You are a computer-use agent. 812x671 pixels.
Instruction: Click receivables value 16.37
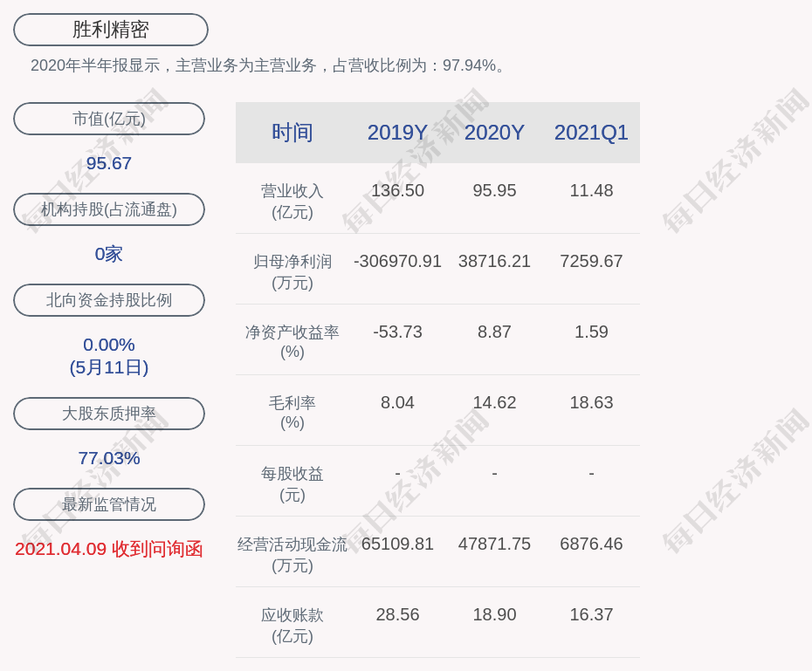pos(591,614)
